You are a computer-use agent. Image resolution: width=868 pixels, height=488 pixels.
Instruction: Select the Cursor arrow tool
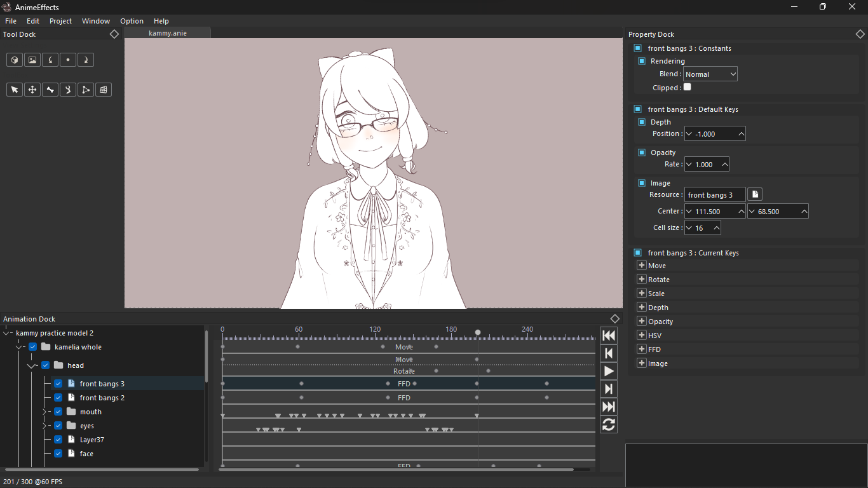coord(15,90)
